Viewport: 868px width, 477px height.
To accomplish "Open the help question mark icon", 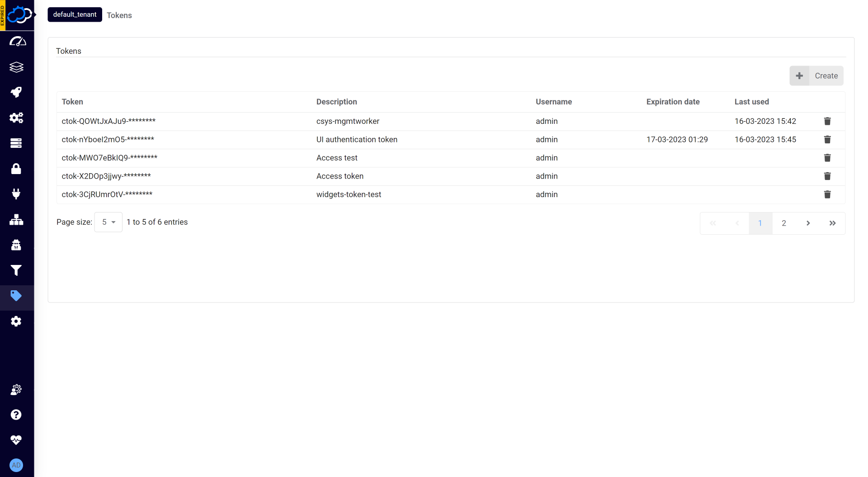I will [16, 415].
